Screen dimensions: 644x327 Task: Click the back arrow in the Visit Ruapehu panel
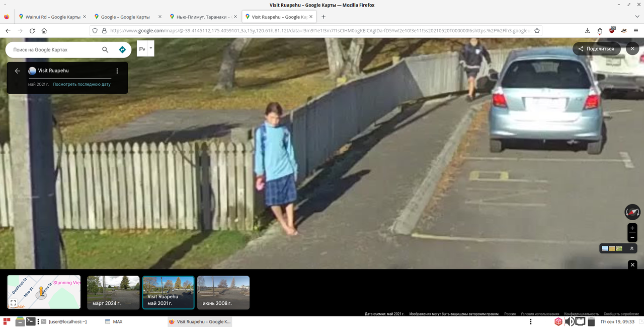tap(18, 71)
